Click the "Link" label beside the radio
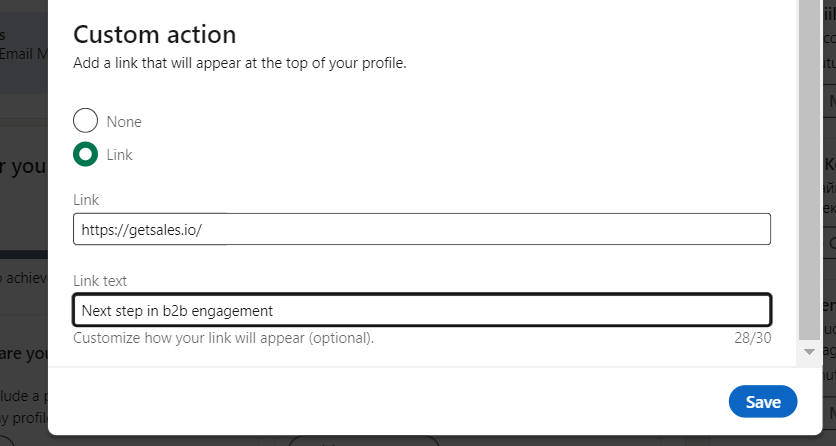 [120, 155]
